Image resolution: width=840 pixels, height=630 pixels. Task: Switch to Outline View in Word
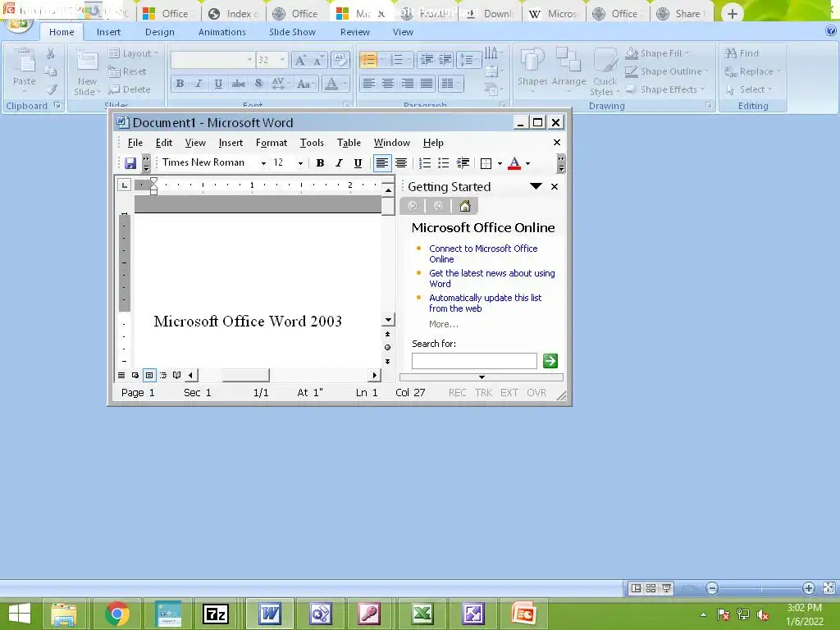click(163, 375)
